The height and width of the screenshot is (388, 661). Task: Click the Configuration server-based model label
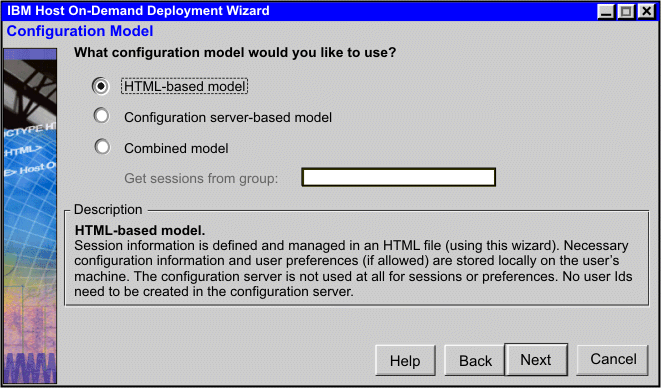coord(228,117)
